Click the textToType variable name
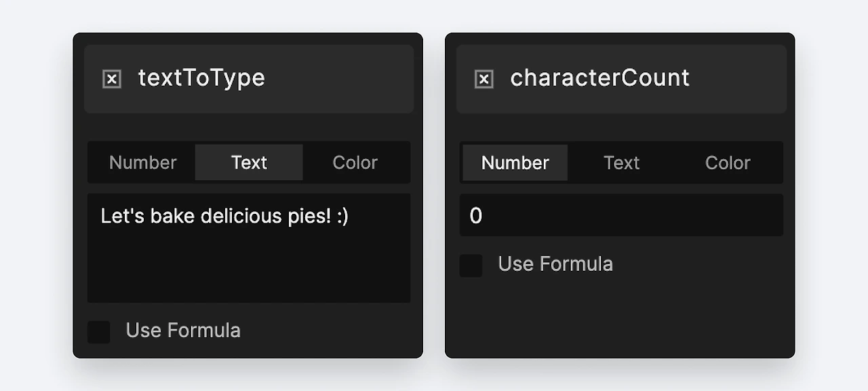 click(x=201, y=78)
